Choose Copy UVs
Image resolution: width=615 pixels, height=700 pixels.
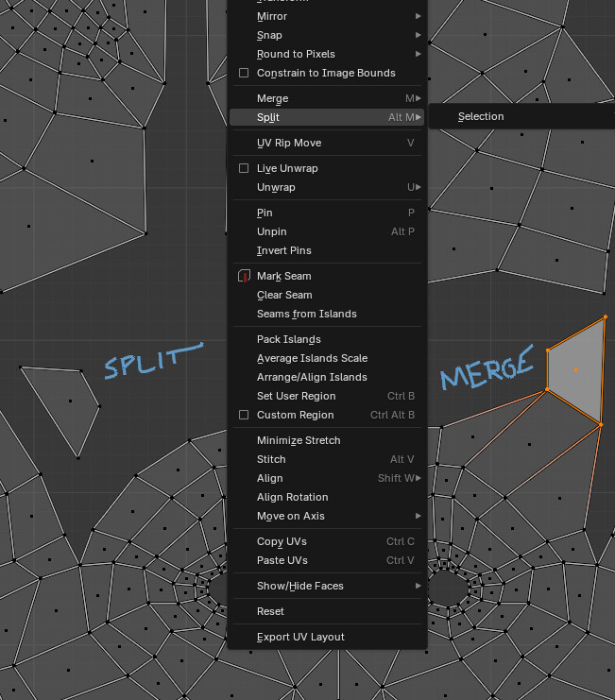pos(327,541)
